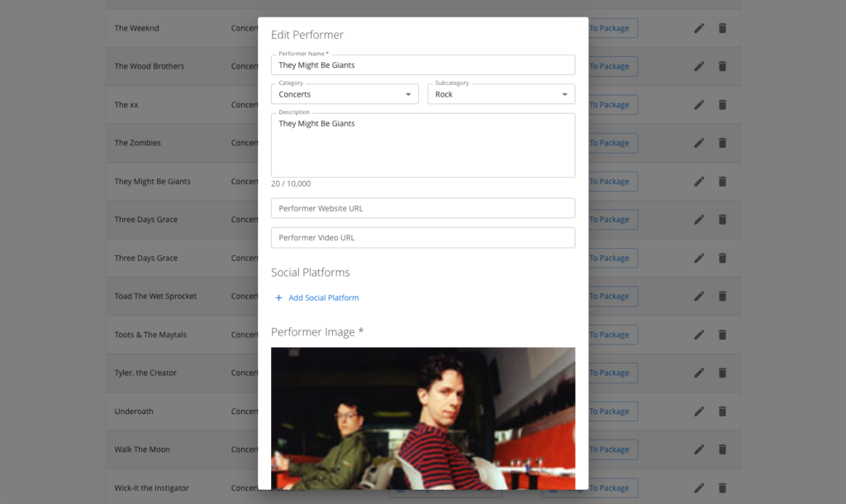Click the pencil icon in They Might Be Giants row

699,181
